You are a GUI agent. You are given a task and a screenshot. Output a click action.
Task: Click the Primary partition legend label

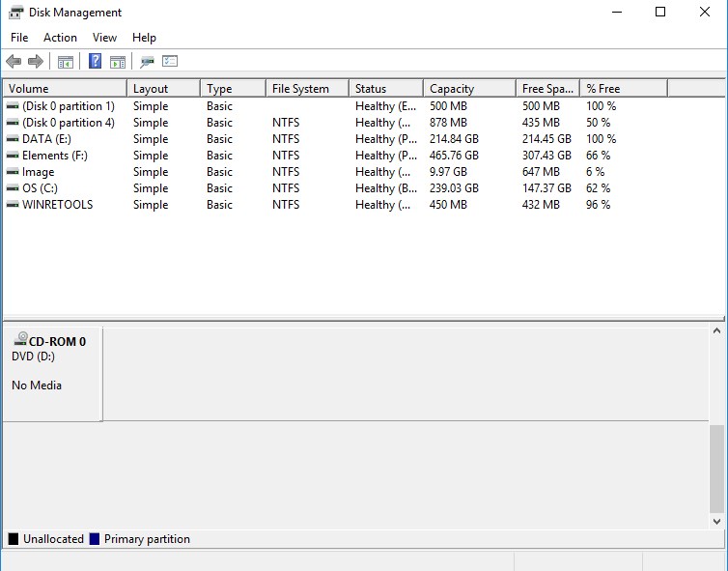pos(147,539)
